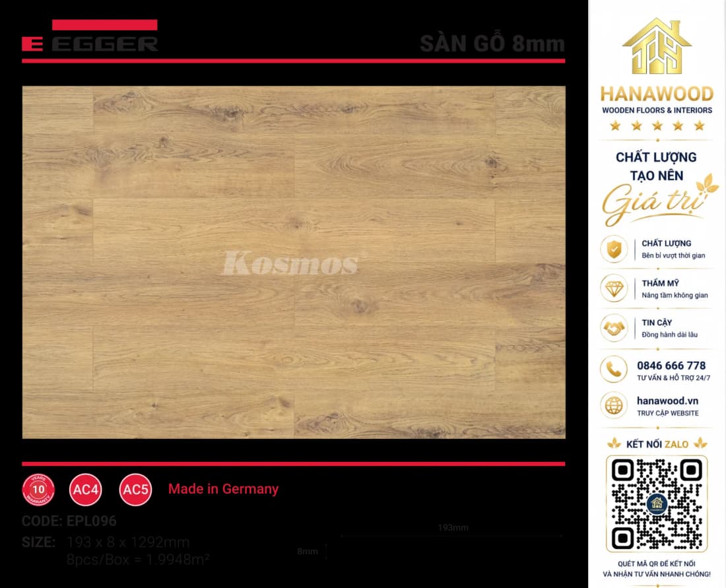Click the Zalo QR code

[657, 504]
